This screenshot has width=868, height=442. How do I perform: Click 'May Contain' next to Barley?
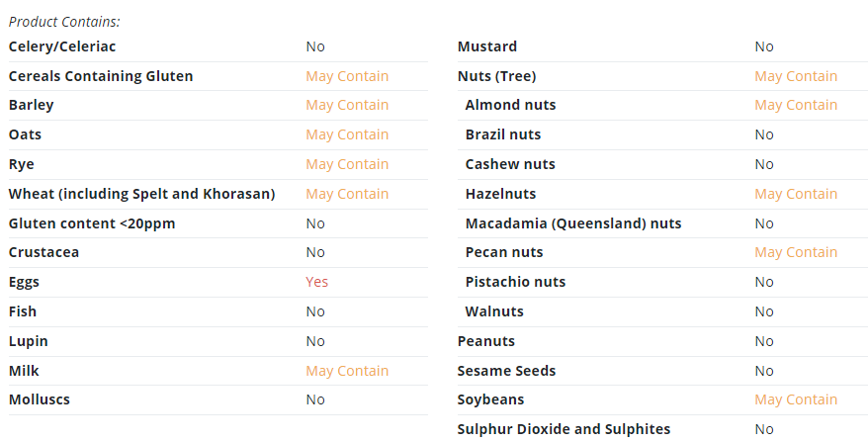[347, 105]
